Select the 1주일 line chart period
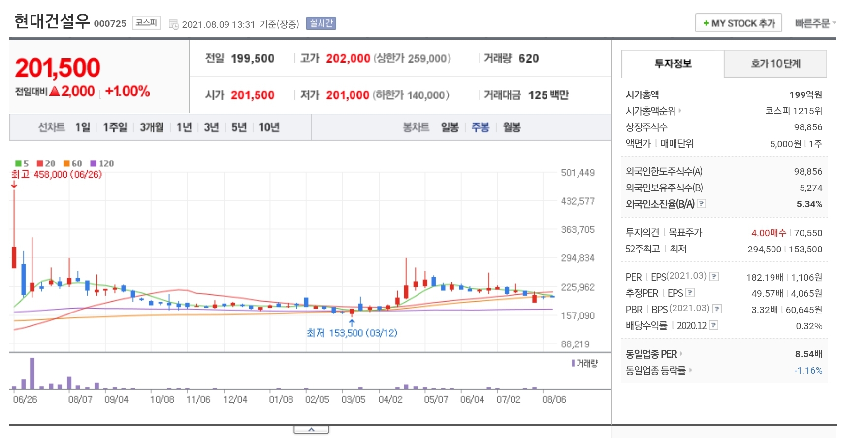Viewport: 868px width, 438px height. (115, 127)
